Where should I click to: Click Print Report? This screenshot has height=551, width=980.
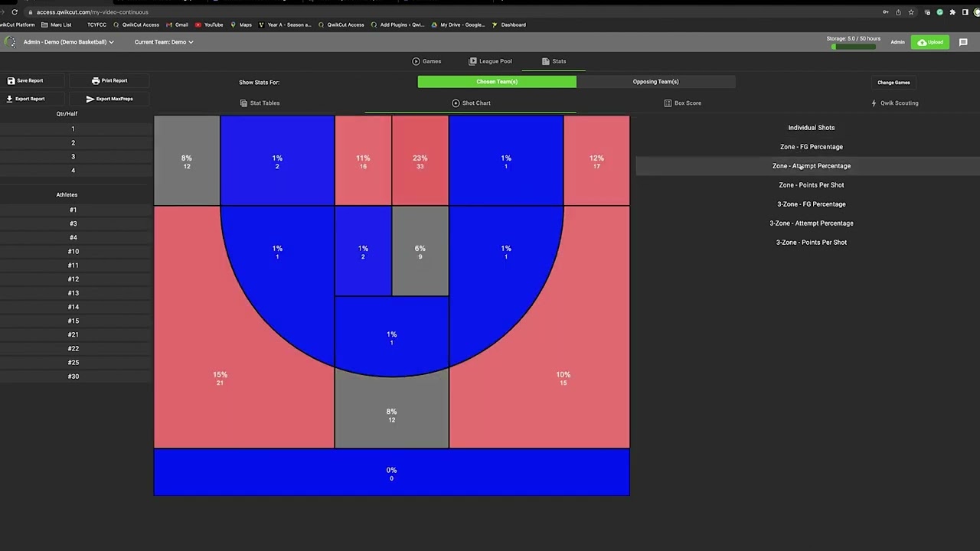(109, 80)
